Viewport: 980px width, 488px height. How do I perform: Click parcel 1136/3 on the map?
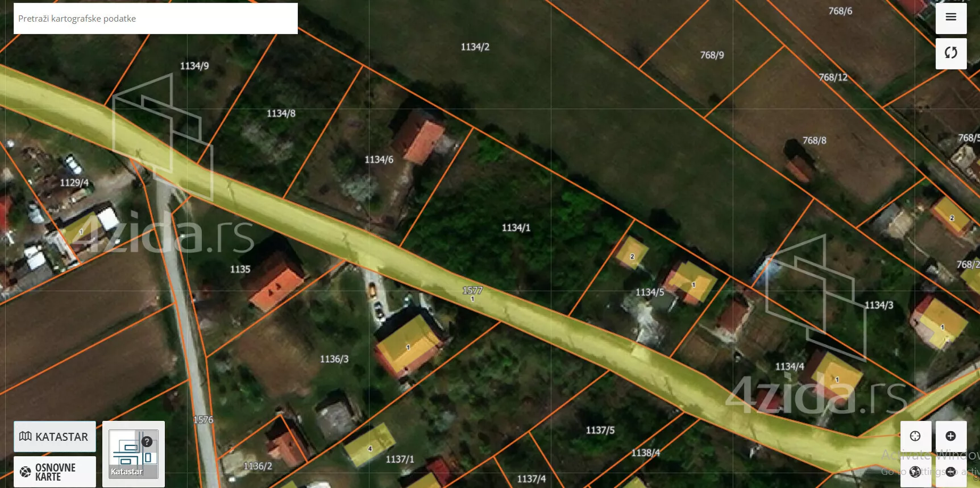(334, 359)
